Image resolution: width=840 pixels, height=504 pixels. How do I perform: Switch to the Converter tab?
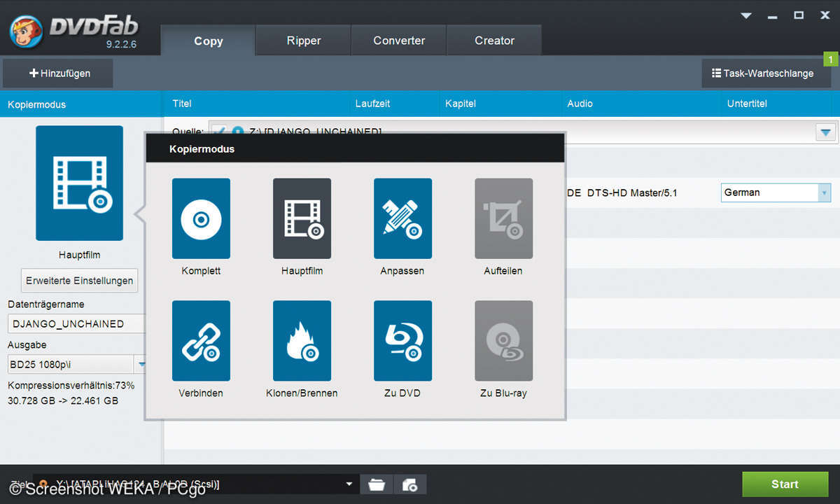[x=399, y=41]
